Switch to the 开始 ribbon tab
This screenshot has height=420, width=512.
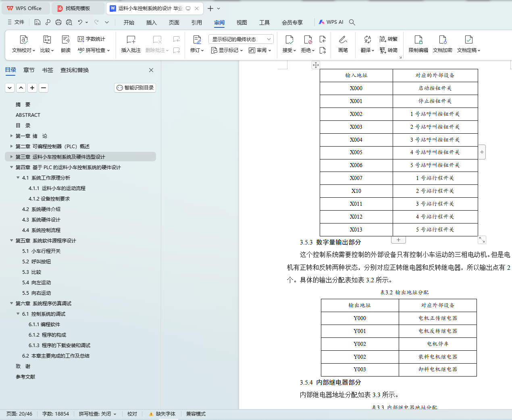coord(129,23)
